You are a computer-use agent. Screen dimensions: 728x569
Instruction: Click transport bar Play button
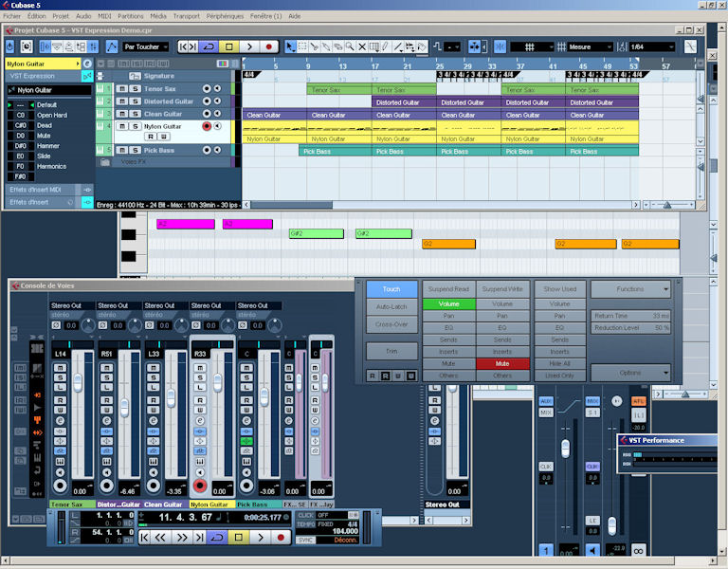pos(261,538)
